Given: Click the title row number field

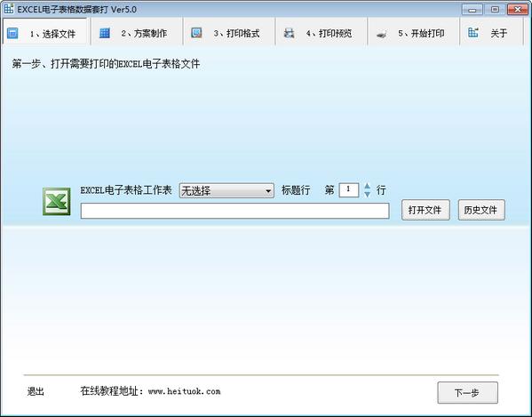Looking at the screenshot, I should pos(348,189).
